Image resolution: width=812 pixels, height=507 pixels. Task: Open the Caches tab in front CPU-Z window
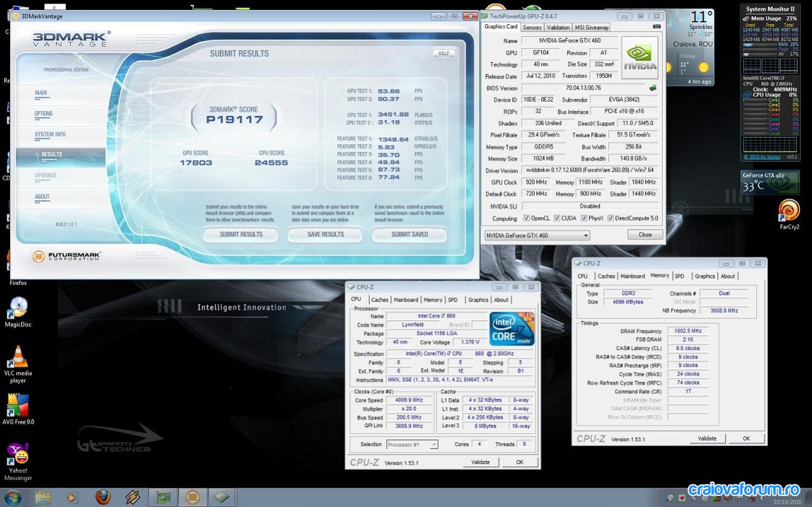(380, 300)
